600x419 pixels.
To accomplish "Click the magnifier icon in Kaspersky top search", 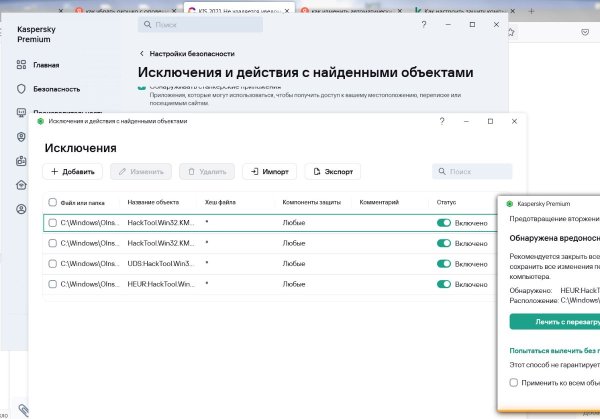I will pyautogui.click(x=145, y=23).
